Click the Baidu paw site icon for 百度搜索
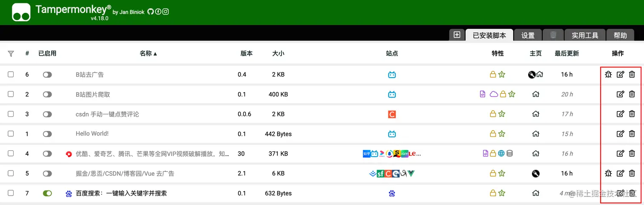644x205 pixels. click(x=392, y=193)
